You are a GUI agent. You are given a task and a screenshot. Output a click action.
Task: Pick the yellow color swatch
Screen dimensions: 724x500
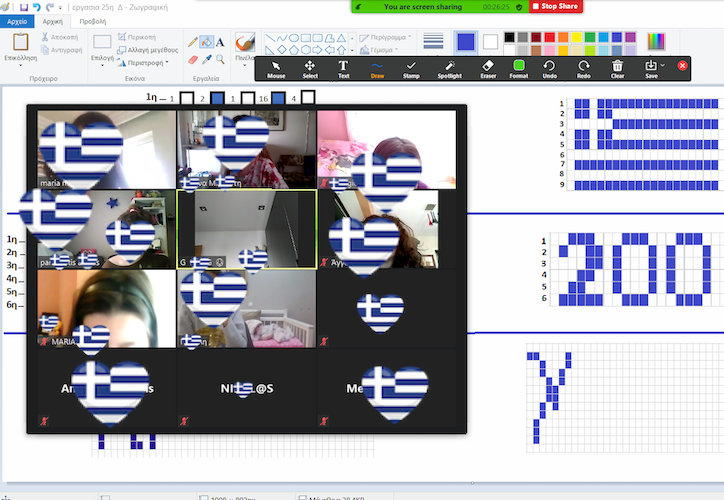tap(576, 37)
